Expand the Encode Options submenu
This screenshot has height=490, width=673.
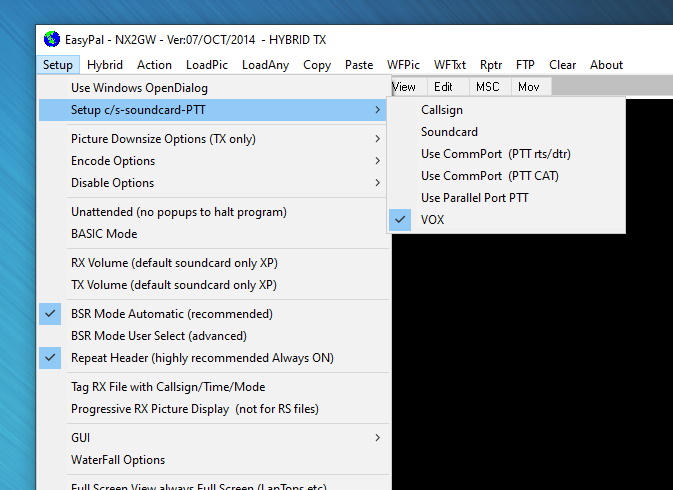tap(113, 161)
